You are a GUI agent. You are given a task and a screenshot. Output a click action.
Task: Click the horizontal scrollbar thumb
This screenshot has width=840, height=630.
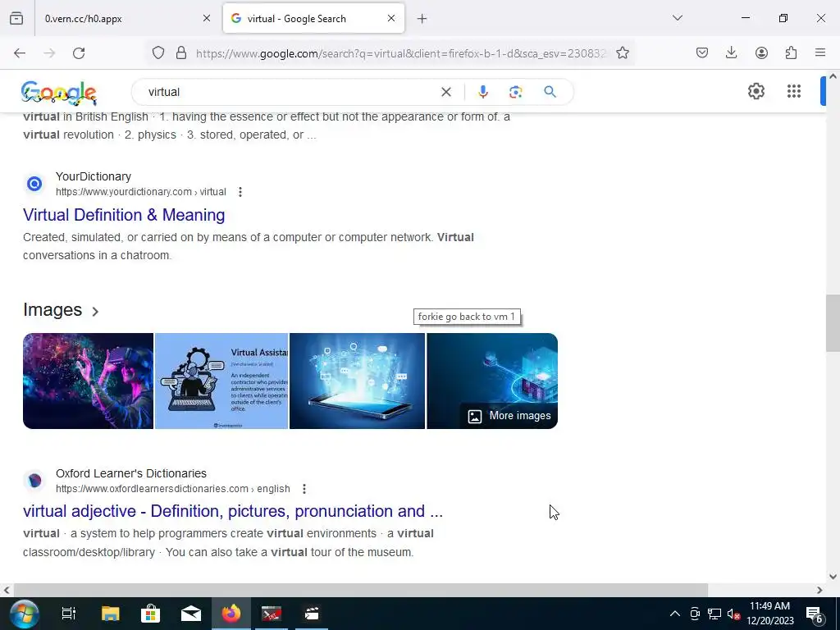(x=361, y=590)
